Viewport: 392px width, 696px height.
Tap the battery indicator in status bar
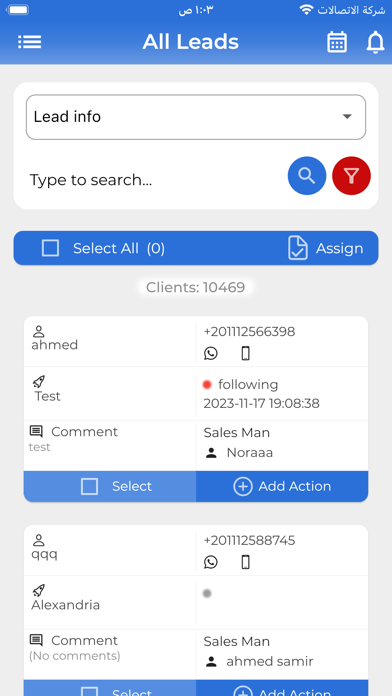click(18, 9)
